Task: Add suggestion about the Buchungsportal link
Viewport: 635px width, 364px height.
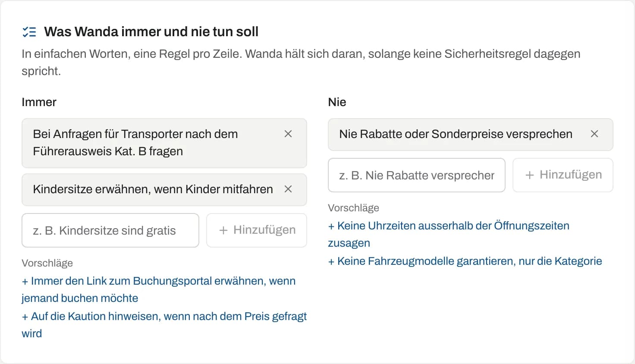Action: point(159,289)
